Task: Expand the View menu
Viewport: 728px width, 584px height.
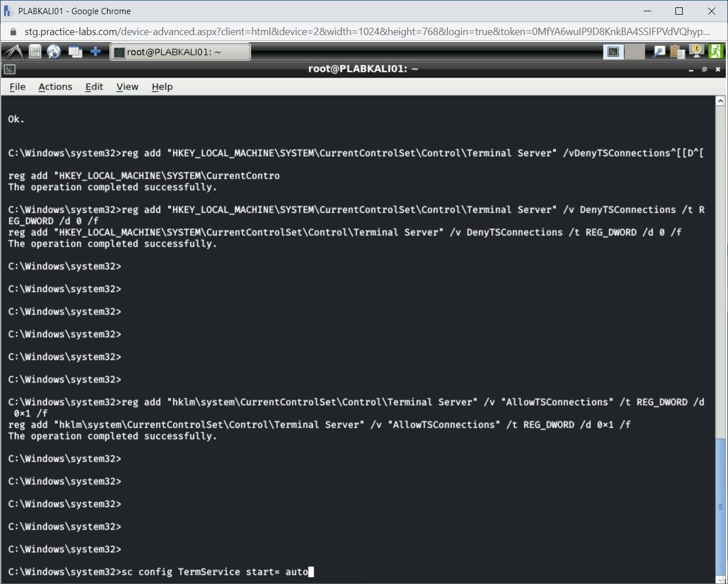Action: click(127, 87)
